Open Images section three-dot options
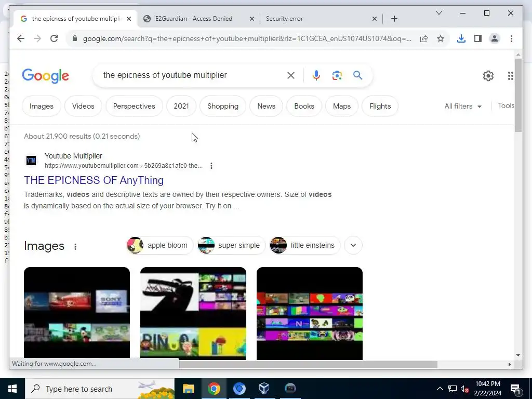 (75, 247)
